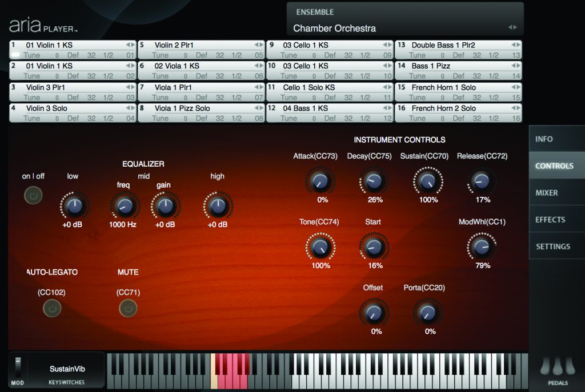This screenshot has width=585, height=392.
Task: Click the ModWhl value 79% readout
Action: (x=483, y=266)
